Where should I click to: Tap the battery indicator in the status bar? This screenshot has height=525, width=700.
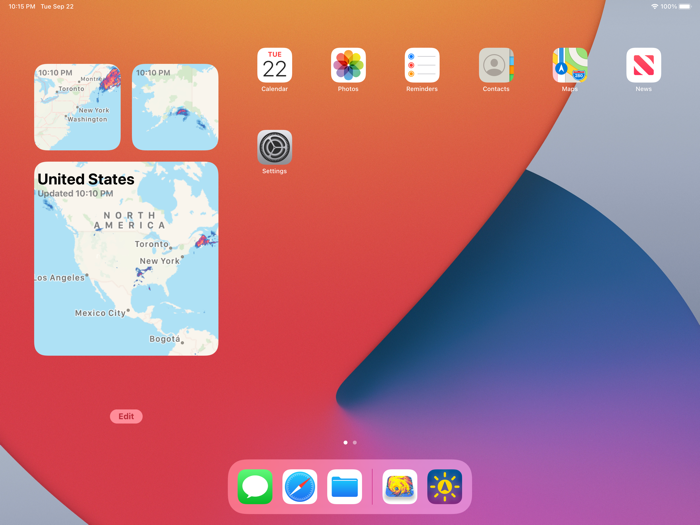pos(685,6)
